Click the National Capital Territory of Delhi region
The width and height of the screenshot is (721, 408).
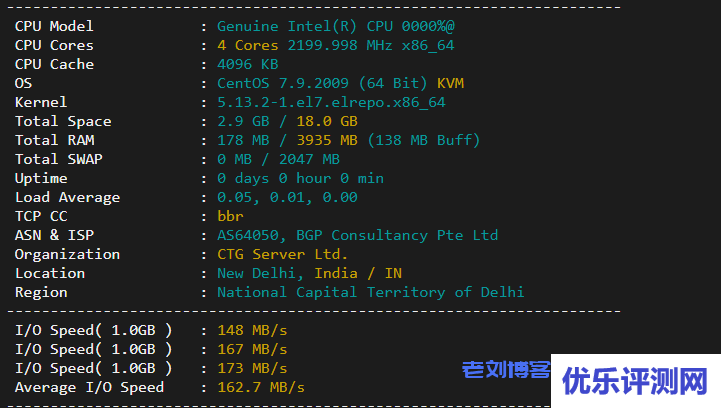[370, 292]
